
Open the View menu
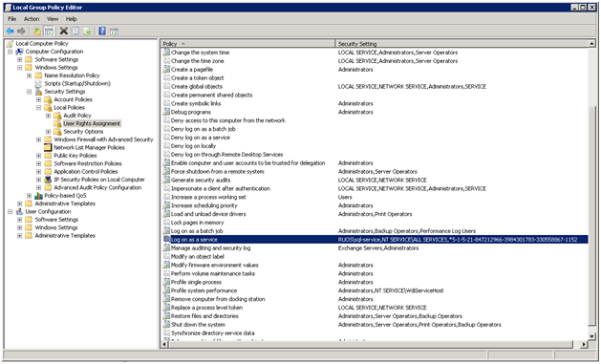[x=53, y=19]
